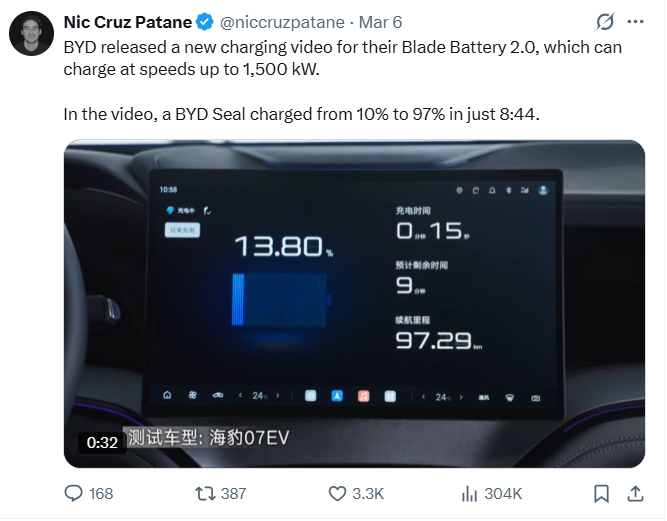Viewport: 667px width, 521px height.
Task: Click the 387 reposts count
Action: click(233, 493)
